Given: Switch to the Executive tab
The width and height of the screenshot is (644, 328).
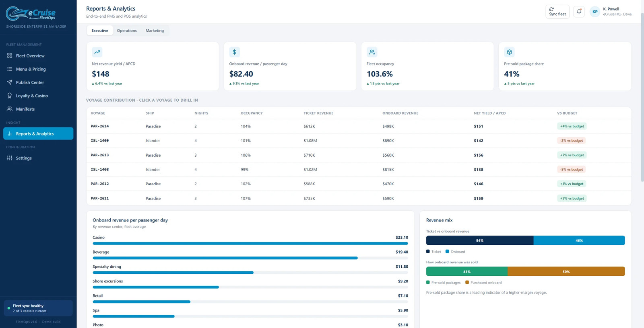Looking at the screenshot, I should pos(100,31).
